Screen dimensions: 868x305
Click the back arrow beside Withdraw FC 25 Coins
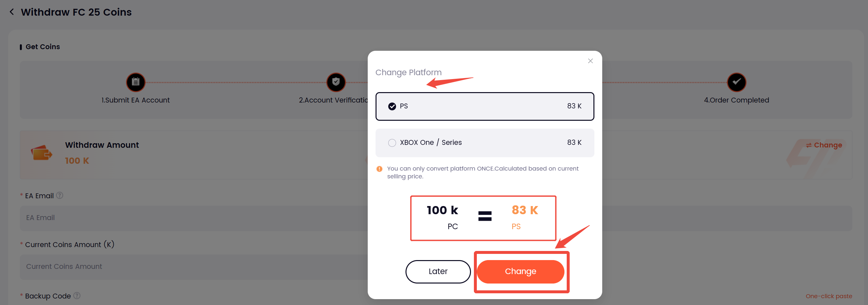tap(12, 12)
